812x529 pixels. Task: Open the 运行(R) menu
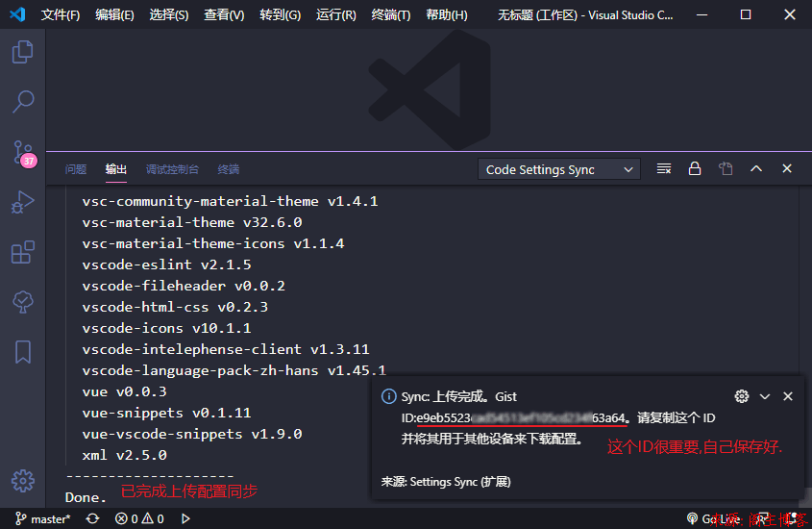[336, 15]
